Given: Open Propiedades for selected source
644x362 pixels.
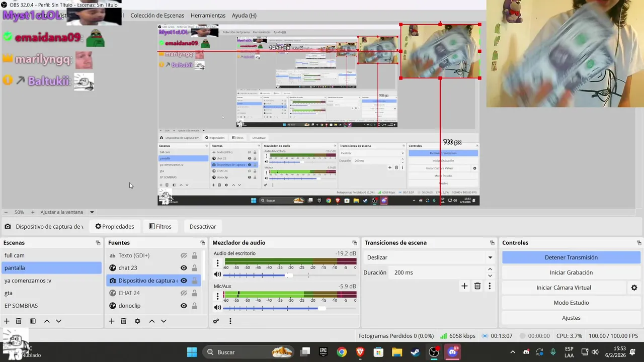Looking at the screenshot, I should [x=115, y=227].
